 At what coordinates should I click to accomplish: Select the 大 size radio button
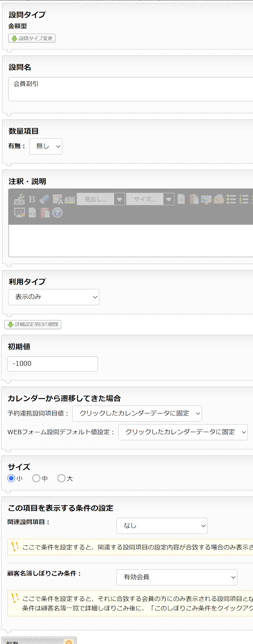61,478
